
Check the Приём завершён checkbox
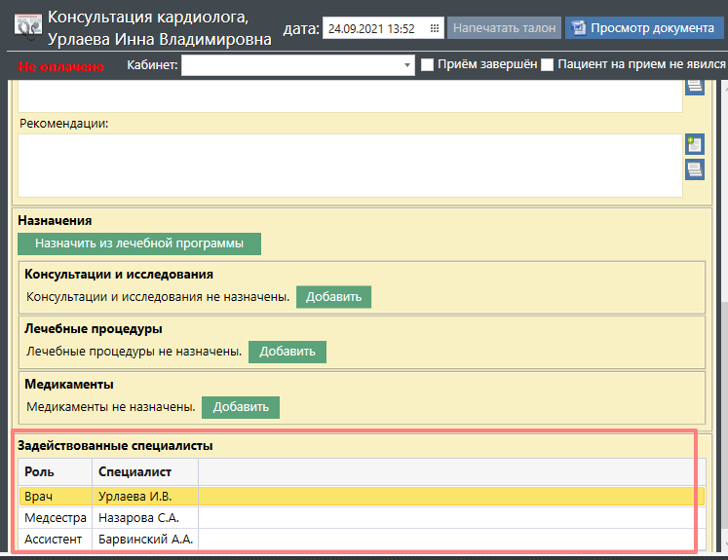click(427, 65)
